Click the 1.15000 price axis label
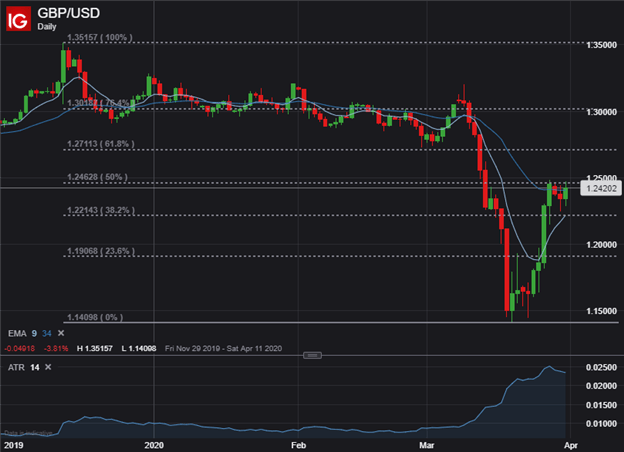624x452 pixels. (x=601, y=311)
